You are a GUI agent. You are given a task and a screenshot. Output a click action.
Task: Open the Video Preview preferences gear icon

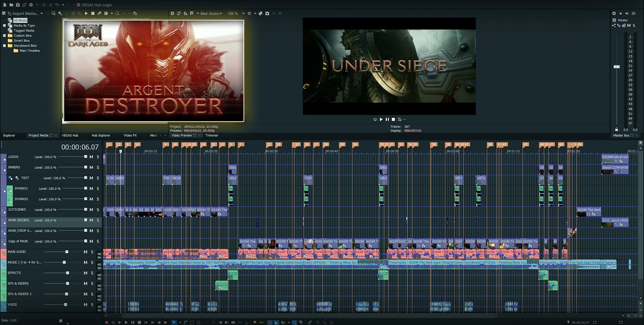coord(172,13)
